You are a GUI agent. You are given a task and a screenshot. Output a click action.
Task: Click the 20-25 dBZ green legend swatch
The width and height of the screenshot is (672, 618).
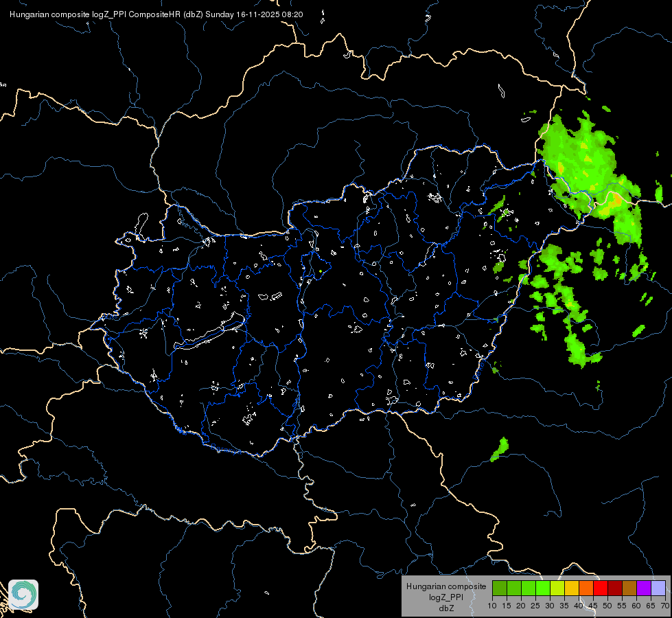pos(529,588)
